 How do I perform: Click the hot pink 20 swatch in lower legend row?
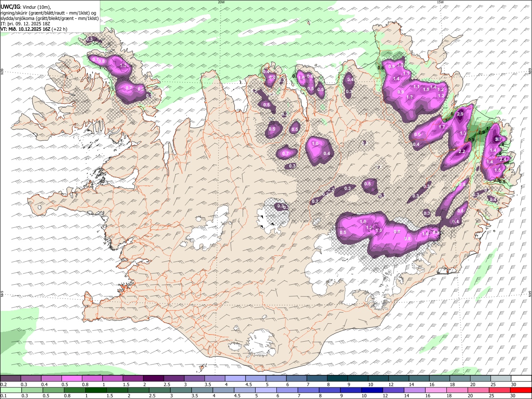[x=478, y=390]
